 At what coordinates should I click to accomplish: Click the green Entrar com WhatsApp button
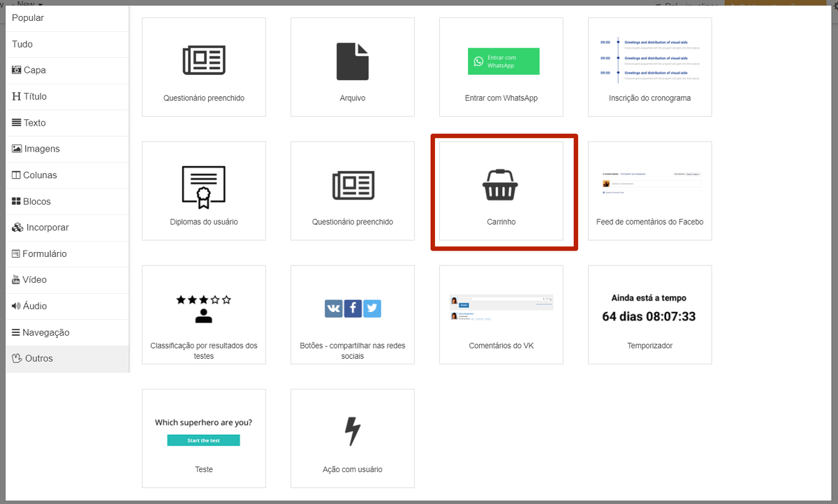pyautogui.click(x=503, y=61)
